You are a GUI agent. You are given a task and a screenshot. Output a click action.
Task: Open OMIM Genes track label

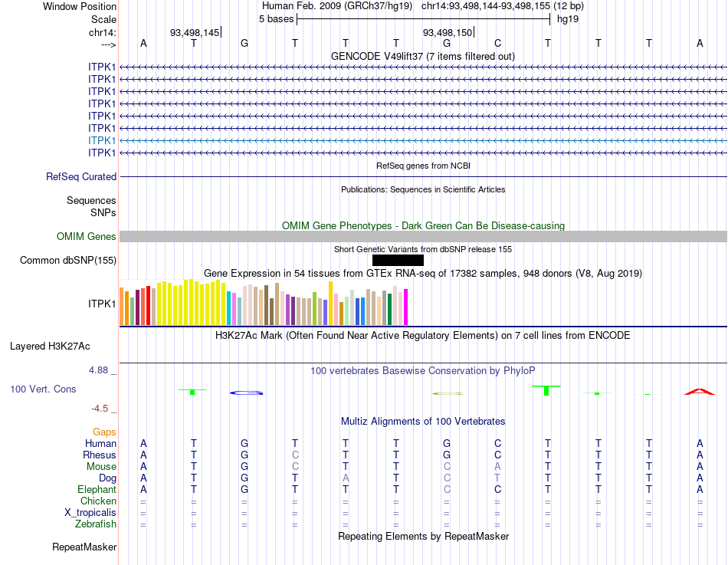point(86,236)
